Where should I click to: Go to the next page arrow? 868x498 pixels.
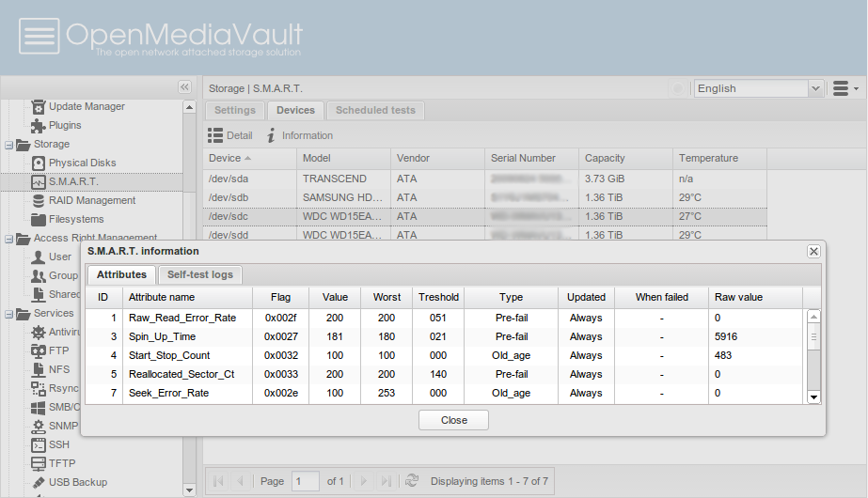pyautogui.click(x=364, y=481)
